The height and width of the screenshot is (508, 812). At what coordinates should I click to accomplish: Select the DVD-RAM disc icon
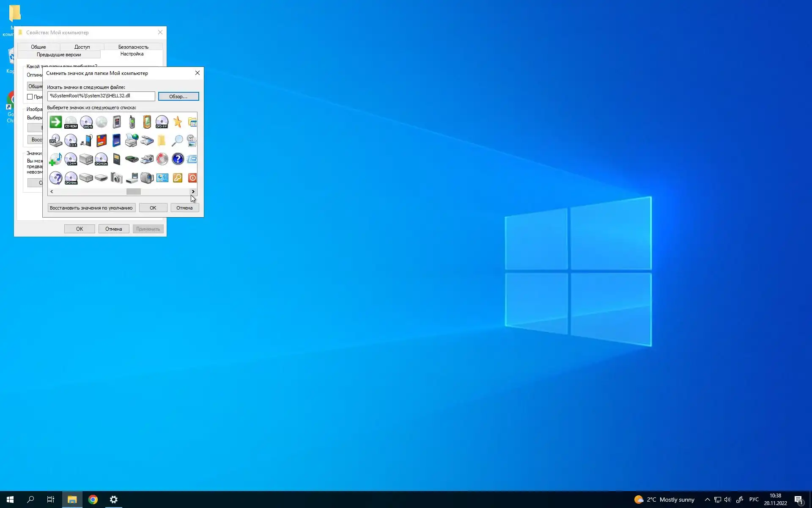[71, 178]
